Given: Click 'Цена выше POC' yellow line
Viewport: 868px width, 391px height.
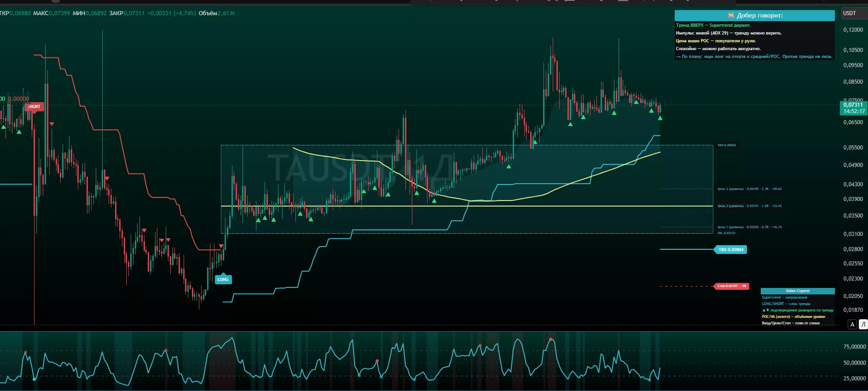Looking at the screenshot, I should tap(716, 41).
